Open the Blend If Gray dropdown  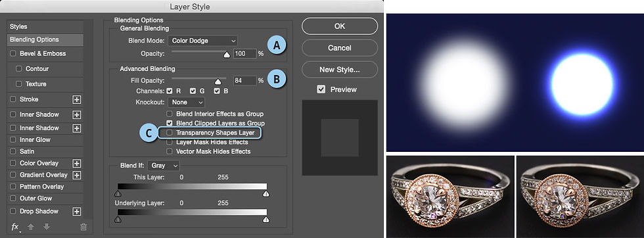coord(164,166)
